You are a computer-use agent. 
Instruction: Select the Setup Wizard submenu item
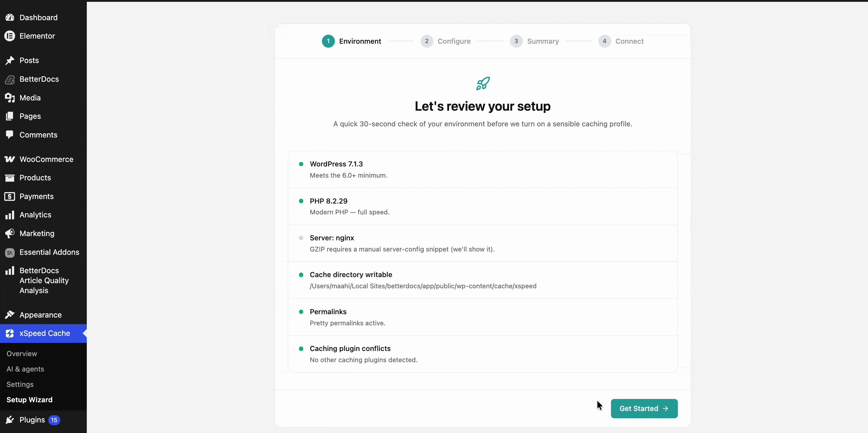tap(30, 400)
